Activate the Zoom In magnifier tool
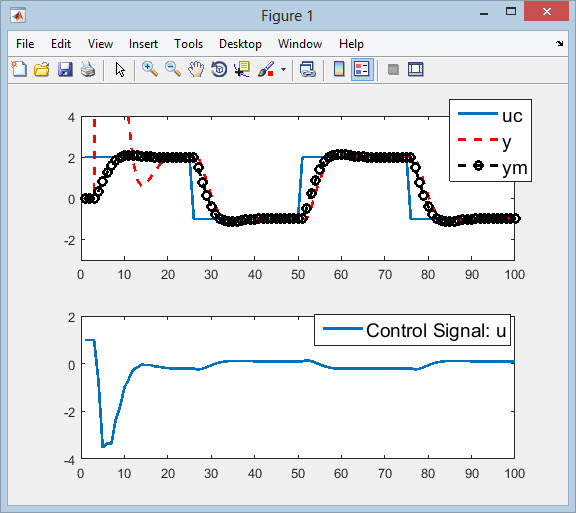The image size is (576, 513). point(150,69)
